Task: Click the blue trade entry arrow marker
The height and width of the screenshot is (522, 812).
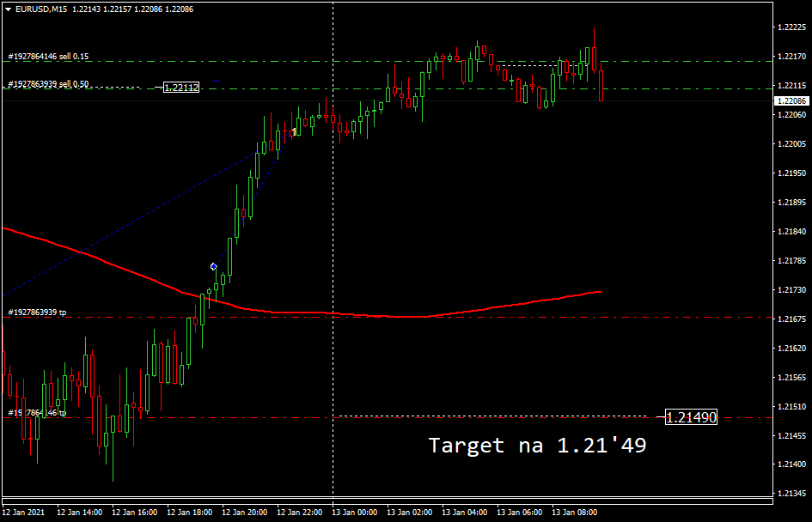Action: [x=213, y=266]
